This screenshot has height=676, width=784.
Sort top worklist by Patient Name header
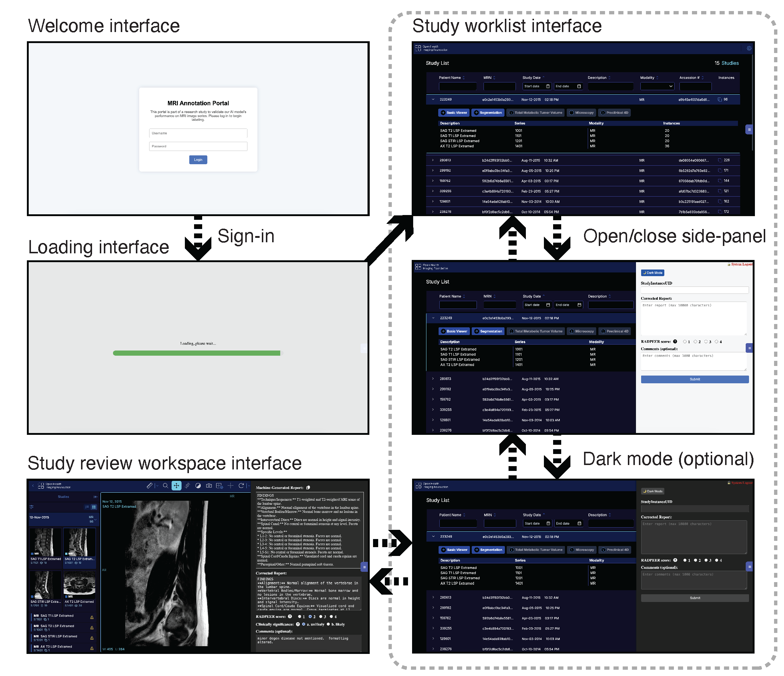click(x=452, y=78)
